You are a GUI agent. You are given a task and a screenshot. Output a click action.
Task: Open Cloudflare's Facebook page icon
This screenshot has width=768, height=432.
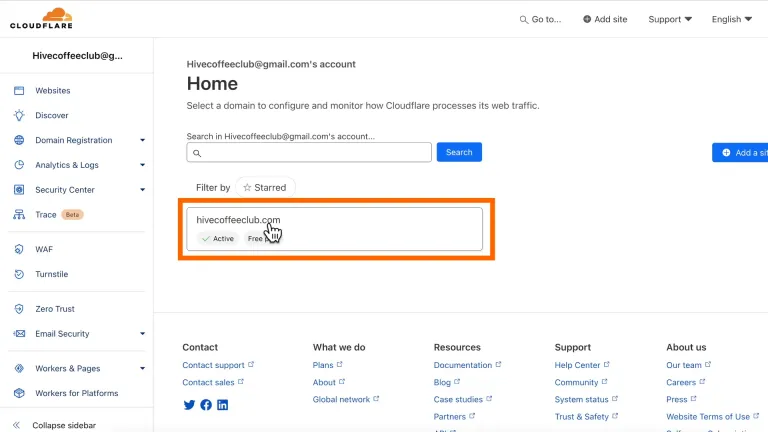[206, 405]
